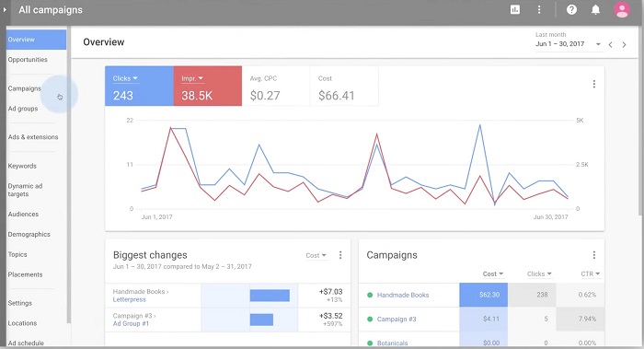644x349 pixels.
Task: Open the Letterpress link in Biggest changes
Action: pyautogui.click(x=130, y=299)
